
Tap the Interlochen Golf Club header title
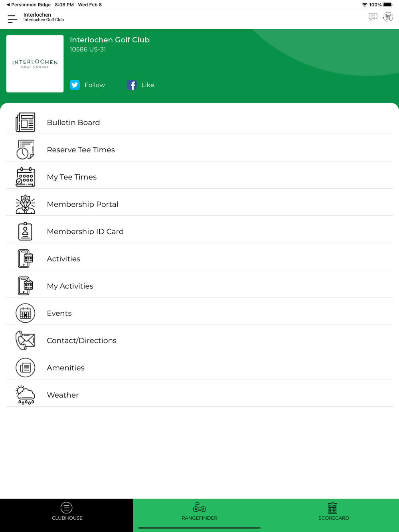pyautogui.click(x=110, y=40)
